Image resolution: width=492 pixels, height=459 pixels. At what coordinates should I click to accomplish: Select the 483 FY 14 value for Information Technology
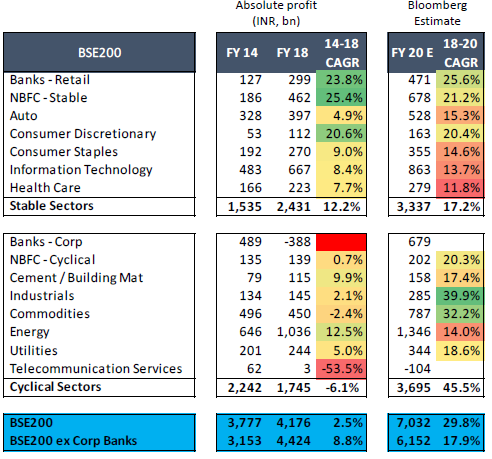(250, 170)
